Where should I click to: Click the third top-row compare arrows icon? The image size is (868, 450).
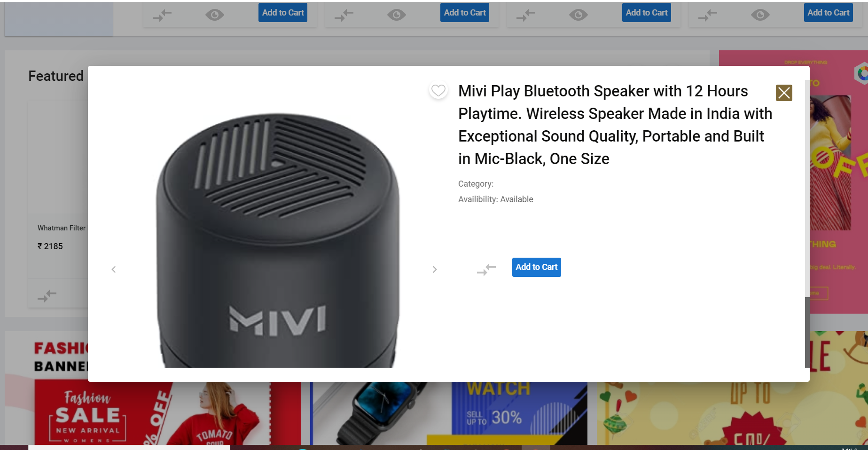point(526,16)
